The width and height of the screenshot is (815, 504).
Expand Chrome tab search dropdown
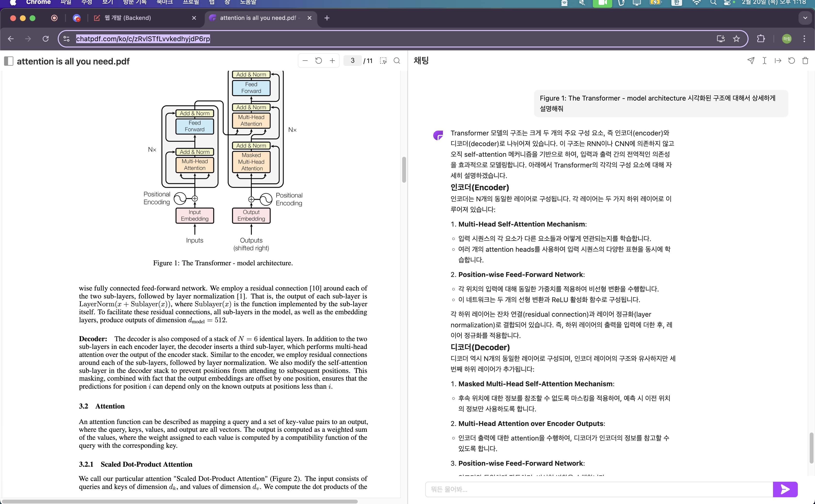click(x=805, y=18)
